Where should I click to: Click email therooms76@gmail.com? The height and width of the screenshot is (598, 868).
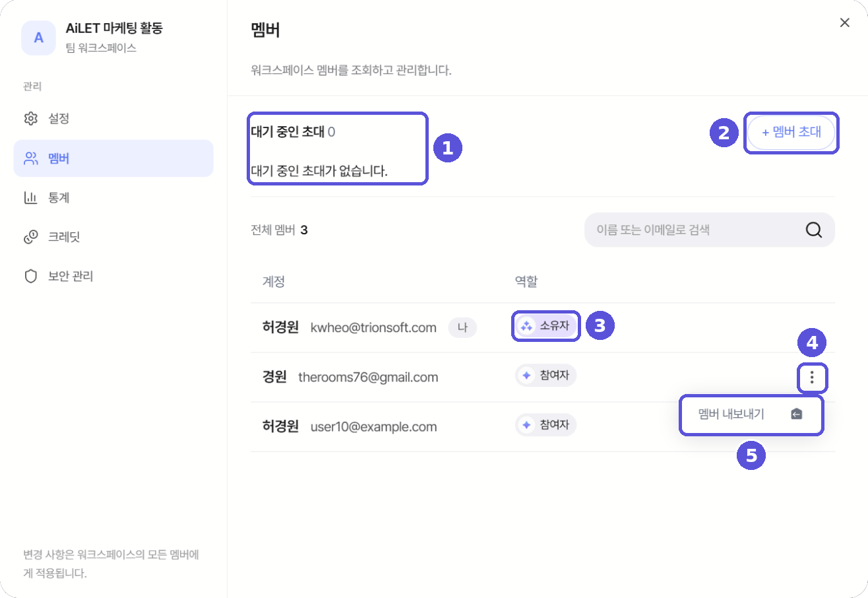coord(368,378)
